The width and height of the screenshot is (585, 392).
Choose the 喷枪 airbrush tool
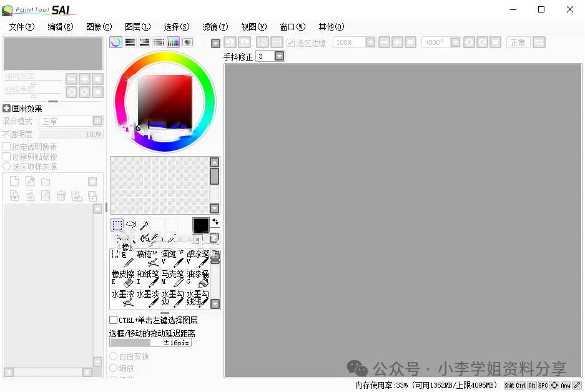pos(147,259)
